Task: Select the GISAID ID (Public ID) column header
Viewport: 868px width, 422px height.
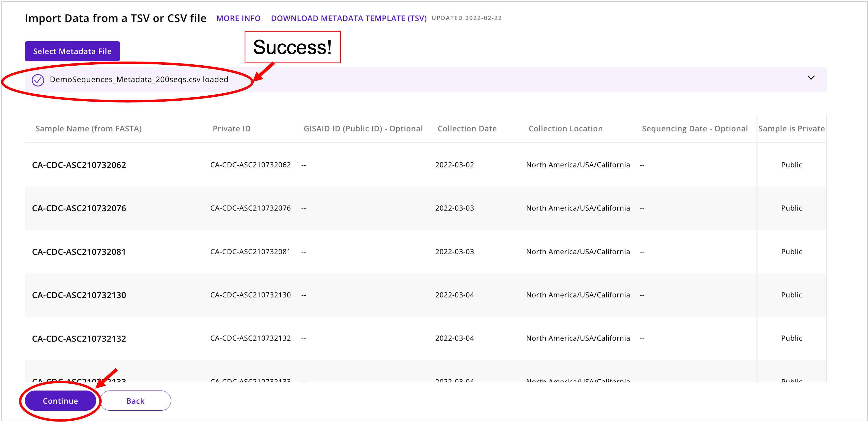Action: (x=363, y=128)
